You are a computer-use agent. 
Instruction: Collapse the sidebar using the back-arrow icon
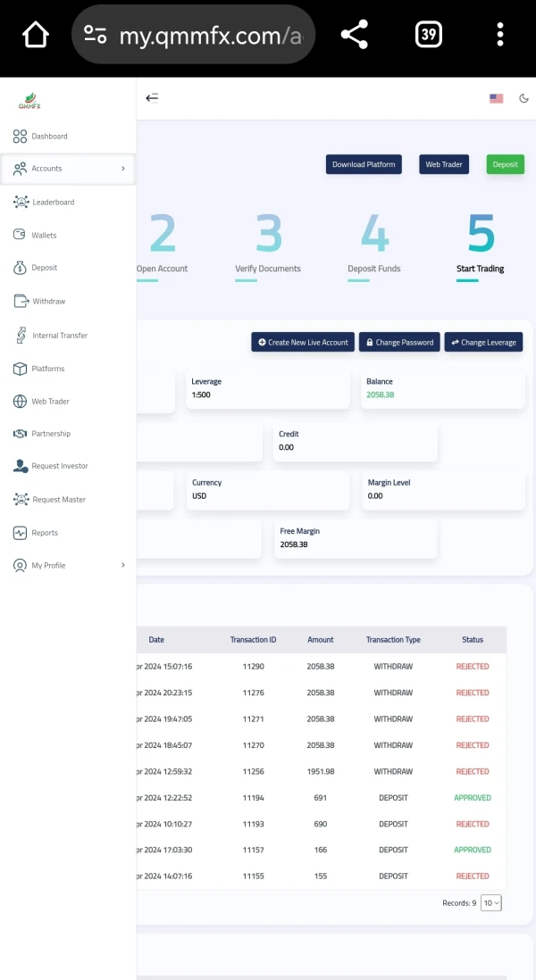tap(152, 98)
